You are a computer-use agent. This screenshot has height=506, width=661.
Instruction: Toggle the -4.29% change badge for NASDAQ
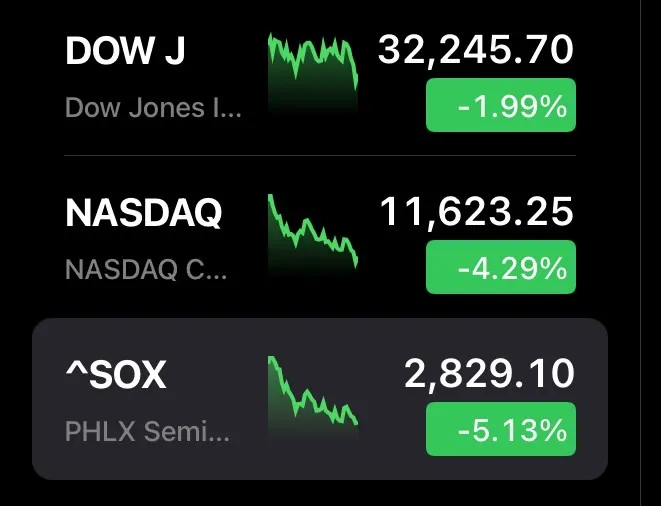pos(501,267)
